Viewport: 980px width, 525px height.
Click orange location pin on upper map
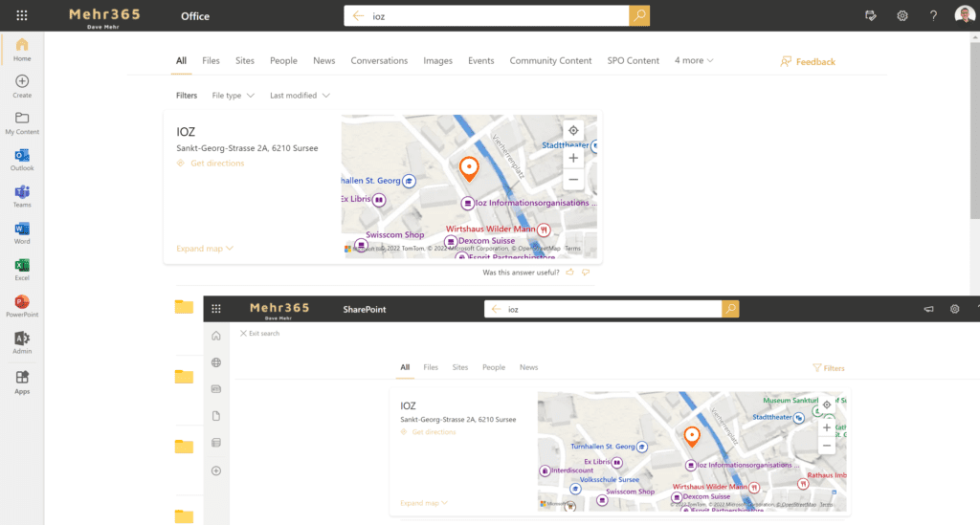(469, 168)
